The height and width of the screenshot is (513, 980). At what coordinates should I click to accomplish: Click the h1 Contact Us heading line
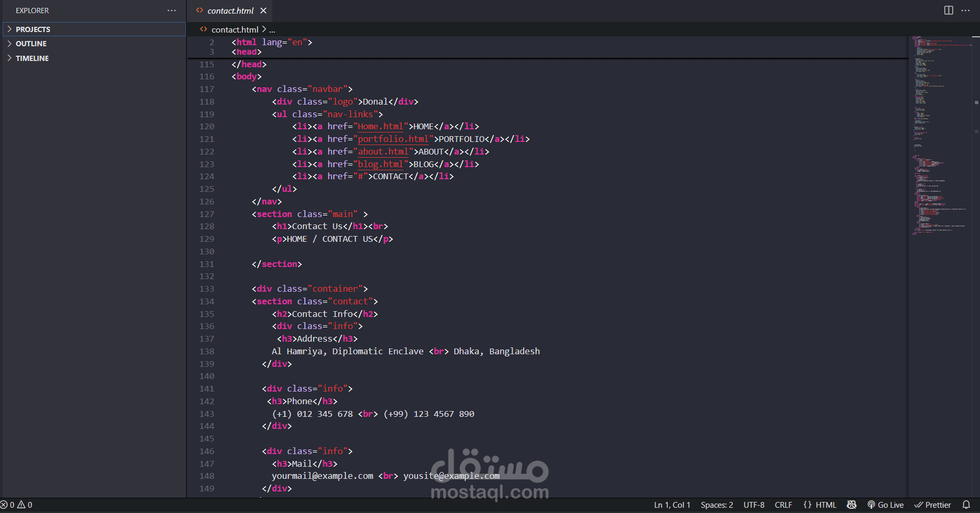click(x=330, y=226)
